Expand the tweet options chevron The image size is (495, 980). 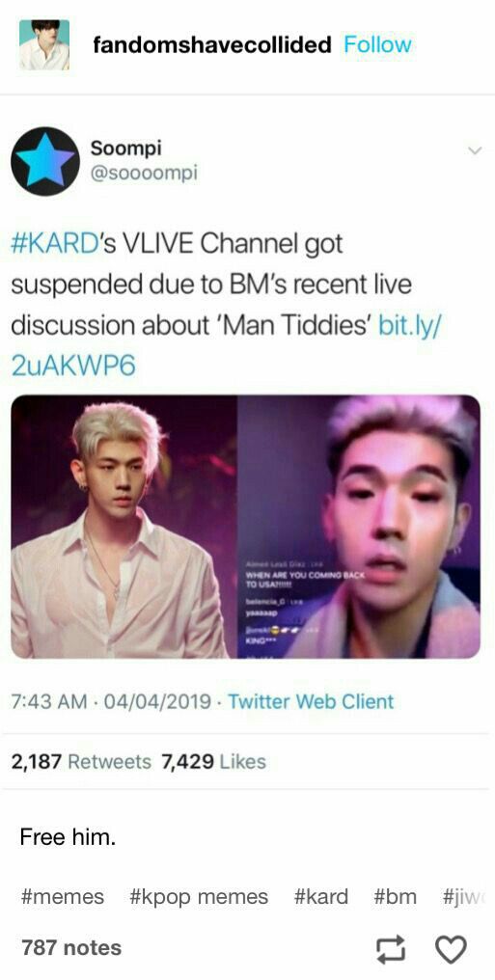pos(475,150)
